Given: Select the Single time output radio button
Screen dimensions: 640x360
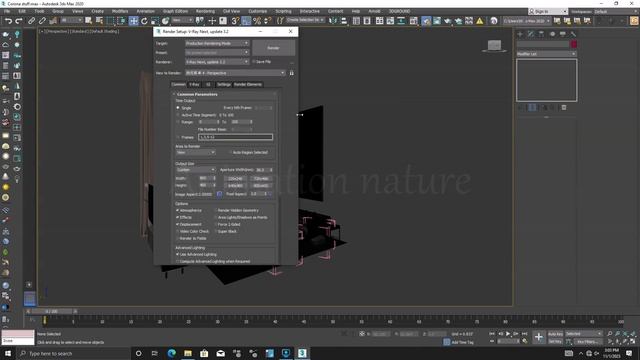Looking at the screenshot, I should click(178, 108).
